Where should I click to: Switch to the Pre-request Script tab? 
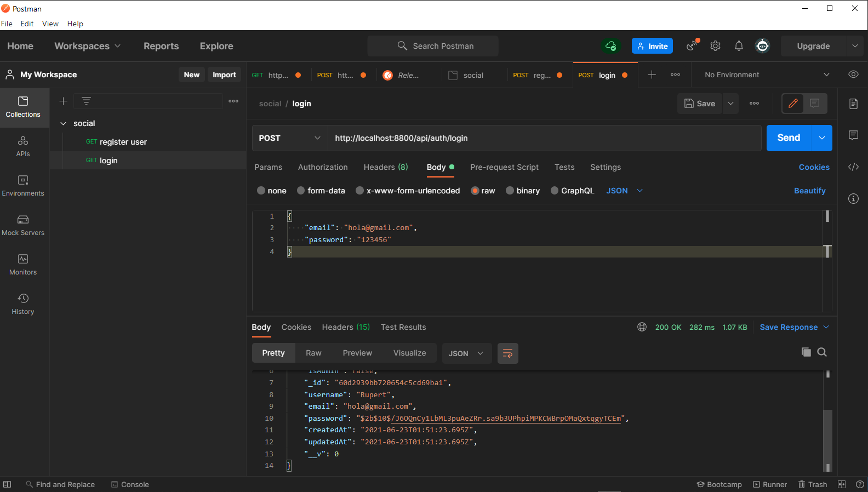(x=504, y=167)
